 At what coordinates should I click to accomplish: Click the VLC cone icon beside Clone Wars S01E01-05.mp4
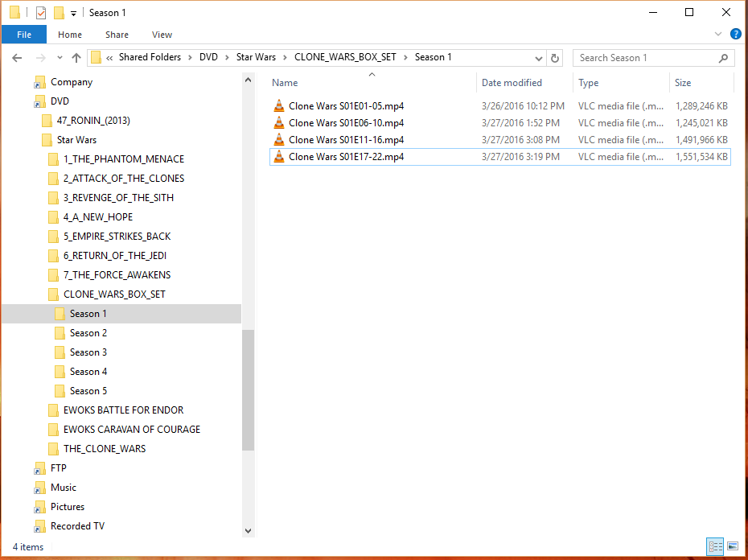pyautogui.click(x=278, y=105)
